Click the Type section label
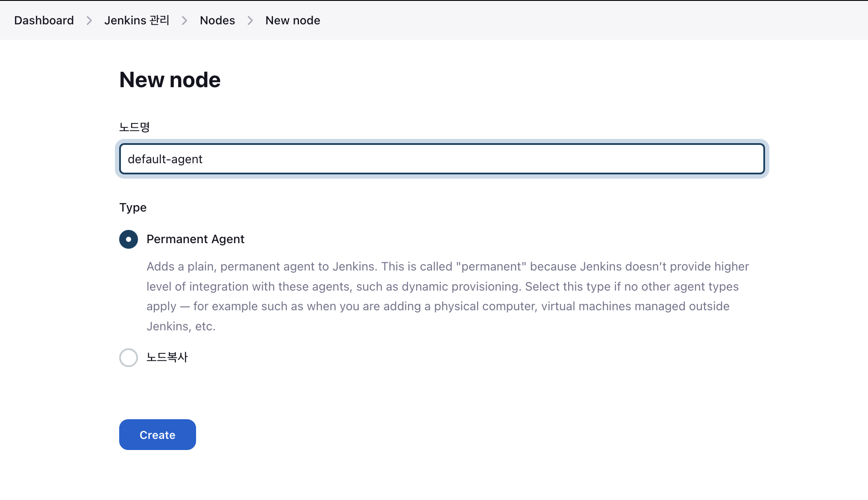 point(133,208)
